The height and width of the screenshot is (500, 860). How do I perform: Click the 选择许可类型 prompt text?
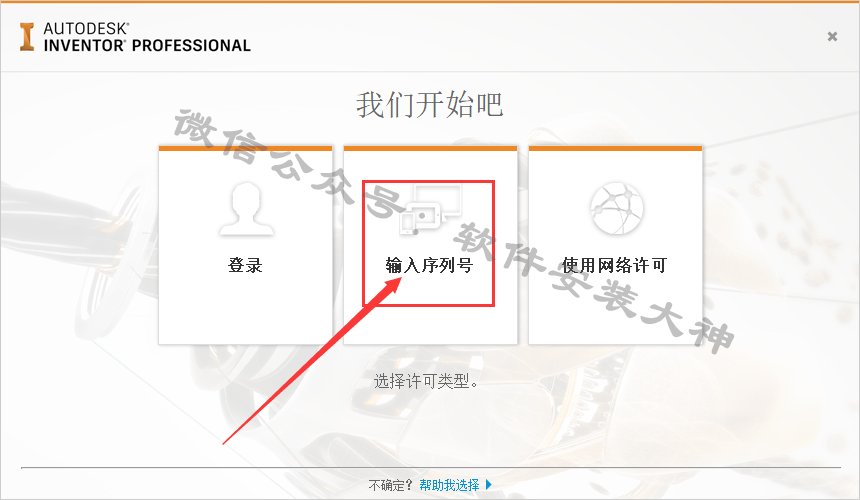click(x=426, y=381)
